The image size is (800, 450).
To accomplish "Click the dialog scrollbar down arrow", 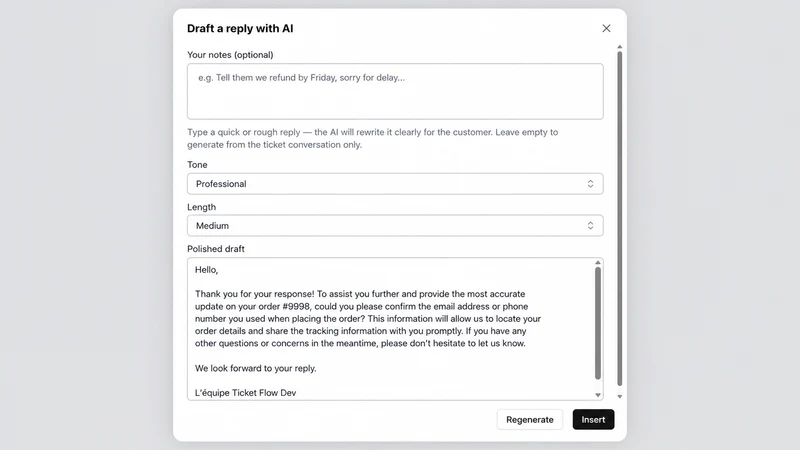I will [619, 396].
